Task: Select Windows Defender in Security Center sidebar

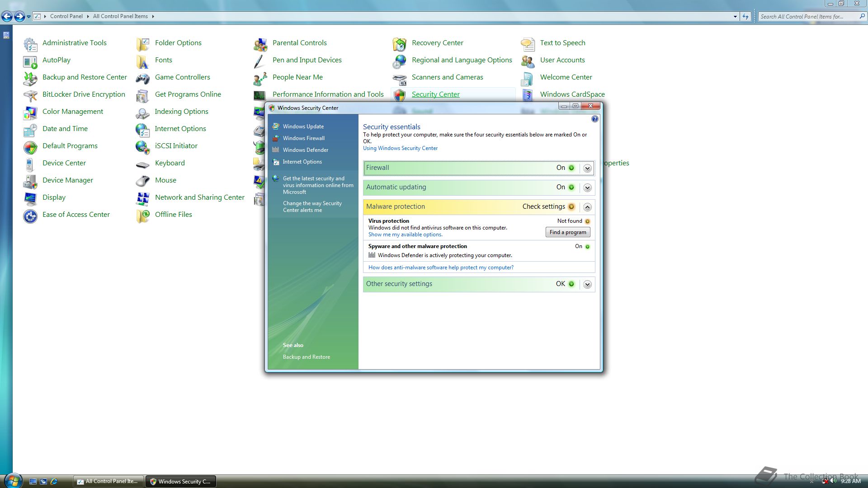Action: (x=305, y=150)
